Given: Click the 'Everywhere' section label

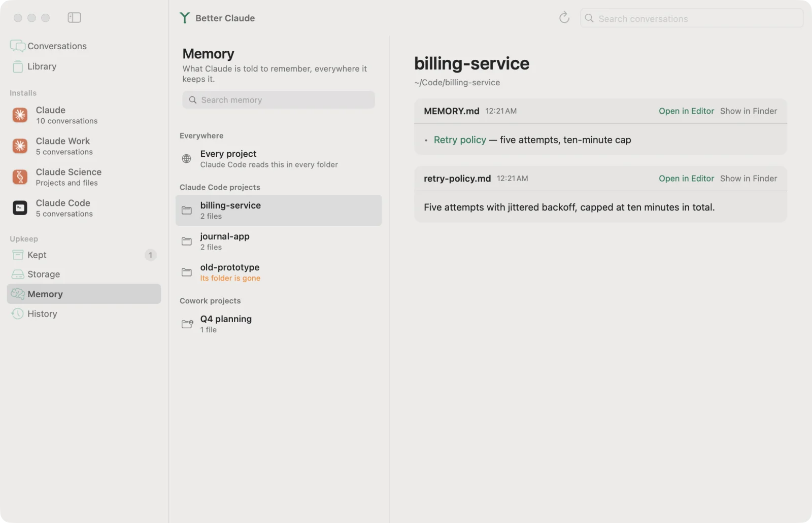Looking at the screenshot, I should point(201,136).
